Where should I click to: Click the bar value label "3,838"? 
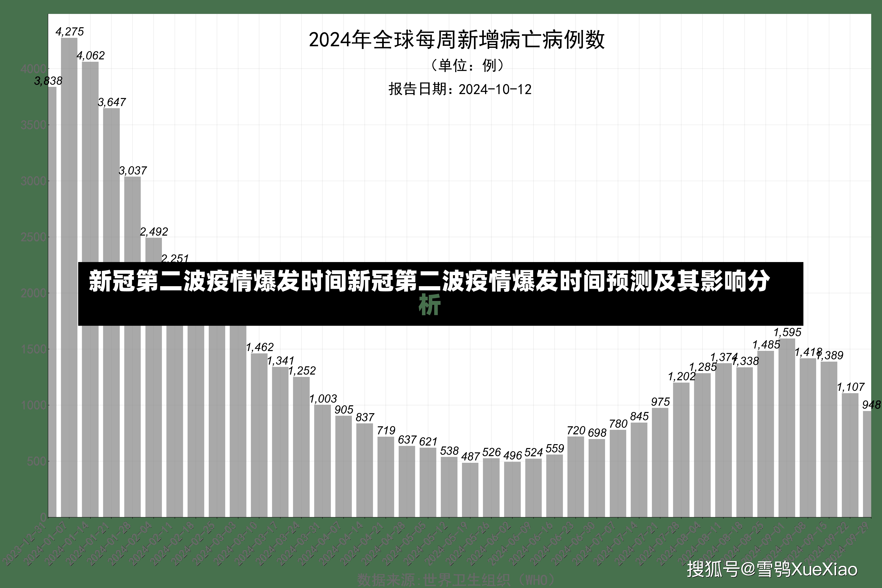pyautogui.click(x=48, y=81)
